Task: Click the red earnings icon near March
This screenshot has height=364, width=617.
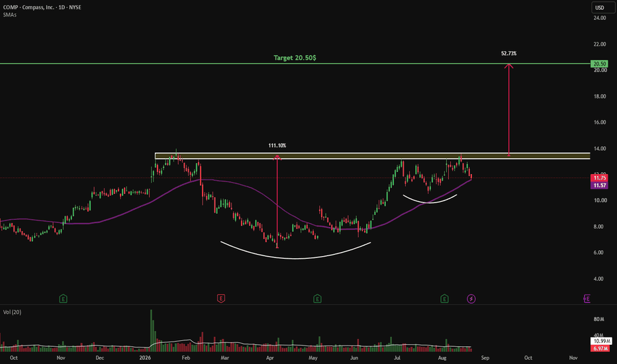Action: coord(220,298)
